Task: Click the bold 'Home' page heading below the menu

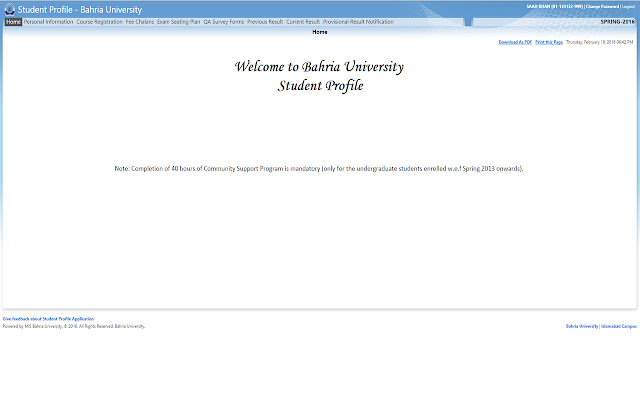Action: coord(320,32)
